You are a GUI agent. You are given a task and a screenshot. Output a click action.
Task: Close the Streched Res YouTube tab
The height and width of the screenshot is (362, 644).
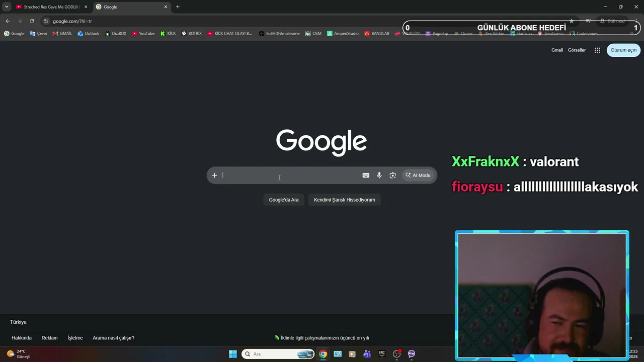[86, 7]
